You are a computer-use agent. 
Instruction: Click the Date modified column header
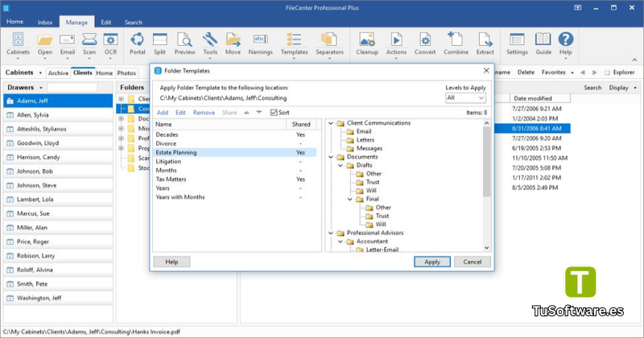(x=539, y=98)
